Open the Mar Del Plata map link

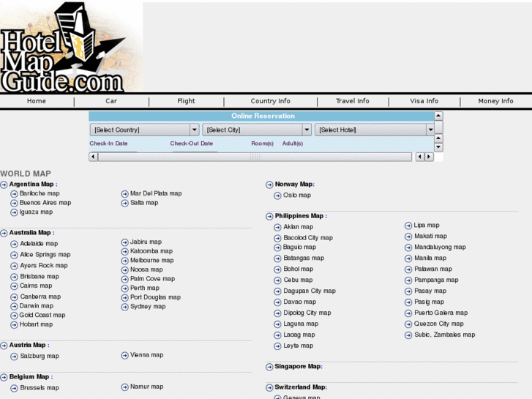click(156, 193)
